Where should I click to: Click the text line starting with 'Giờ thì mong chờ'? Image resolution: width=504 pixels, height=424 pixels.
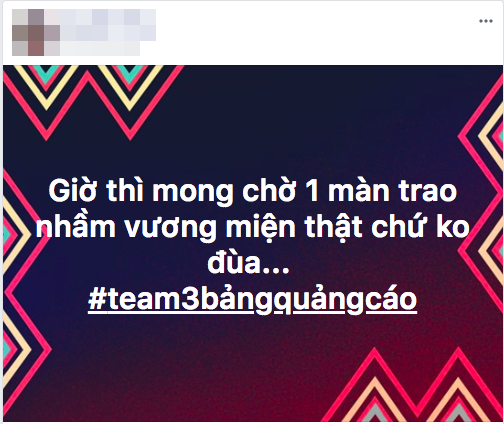[x=252, y=191]
